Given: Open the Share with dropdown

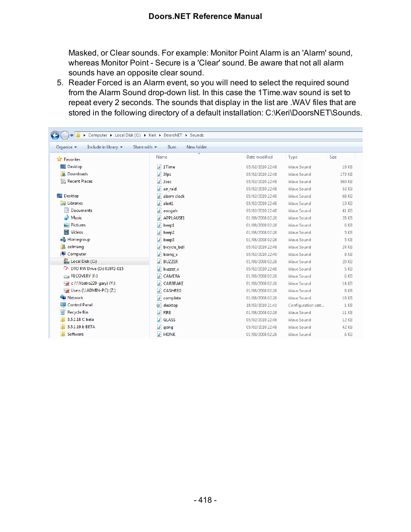Looking at the screenshot, I should [145, 147].
